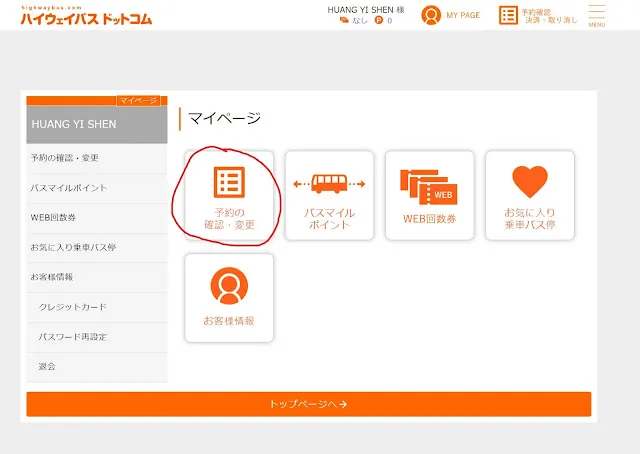Open クレジットカード in the sidebar
Viewport: 640px width, 454px height.
97,307
